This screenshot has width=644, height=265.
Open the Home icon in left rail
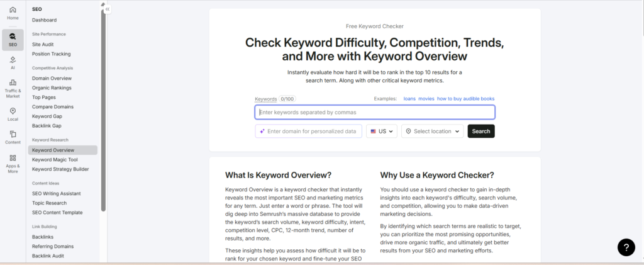13,10
